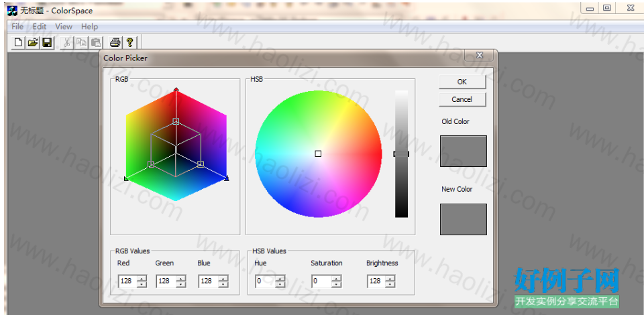Click the Print toolbar icon
The height and width of the screenshot is (315, 644).
pos(115,42)
